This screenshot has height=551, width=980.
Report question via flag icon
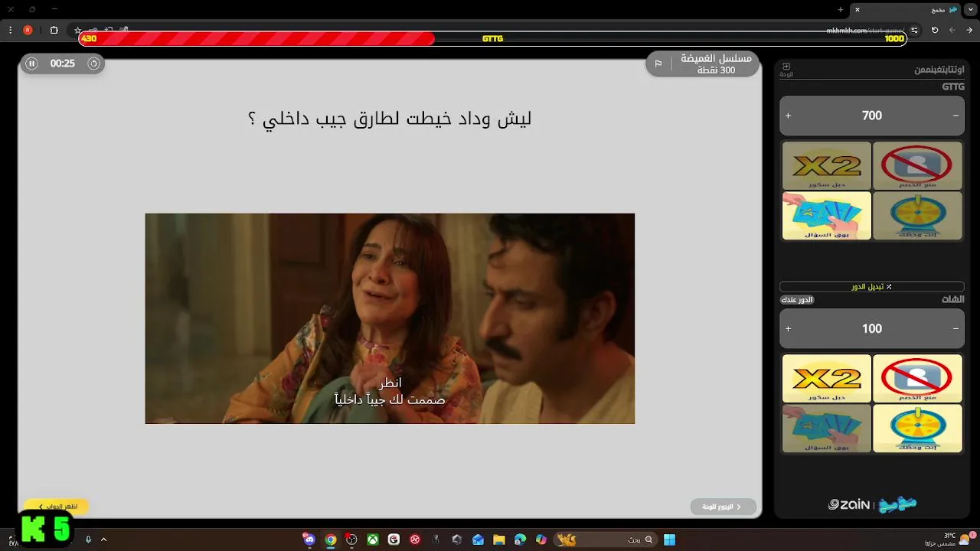[658, 64]
